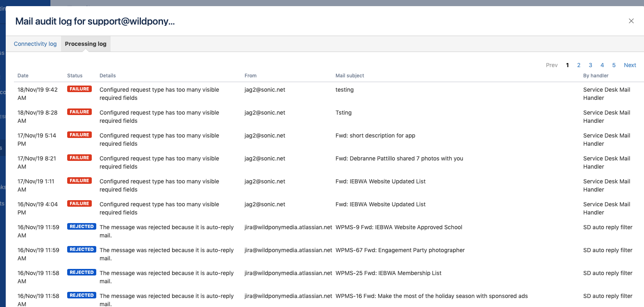Image resolution: width=644 pixels, height=307 pixels.
Task: Select FAILURE badge for 17/Nov/19 5:14 PM entry
Action: coord(79,135)
